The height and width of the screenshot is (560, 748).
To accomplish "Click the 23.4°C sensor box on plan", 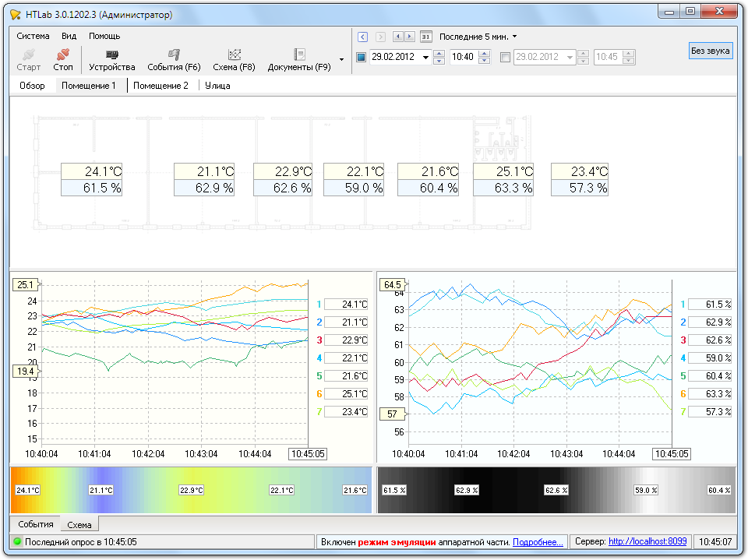I will (580, 179).
